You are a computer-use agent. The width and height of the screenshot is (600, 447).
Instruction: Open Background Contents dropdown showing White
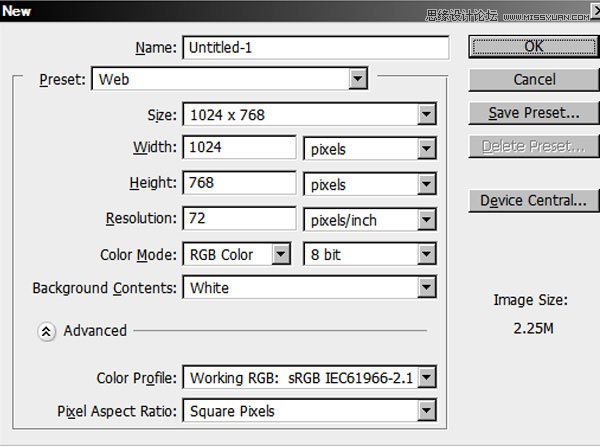click(310, 287)
